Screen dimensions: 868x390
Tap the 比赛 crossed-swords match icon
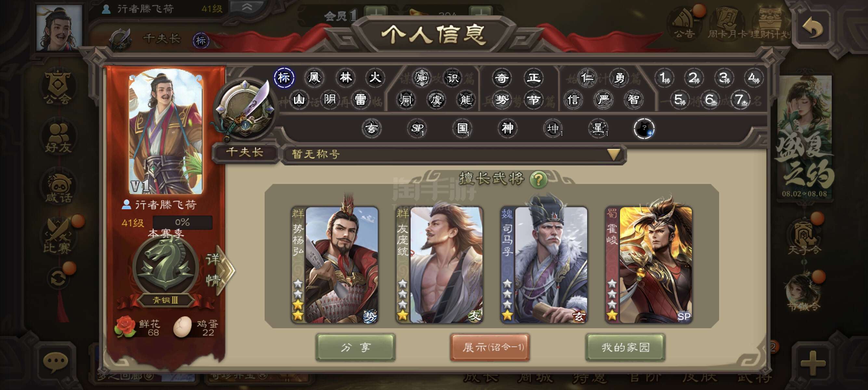pos(58,236)
